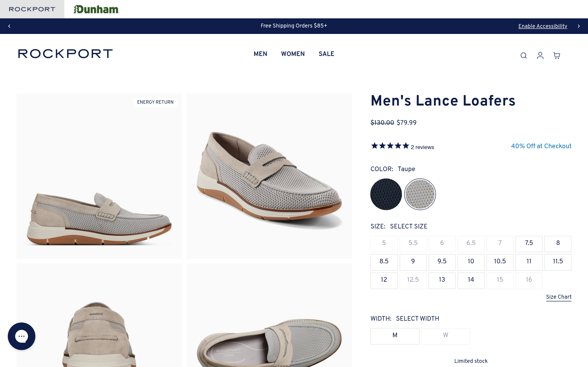Click the next announcement arrow

coord(579,26)
